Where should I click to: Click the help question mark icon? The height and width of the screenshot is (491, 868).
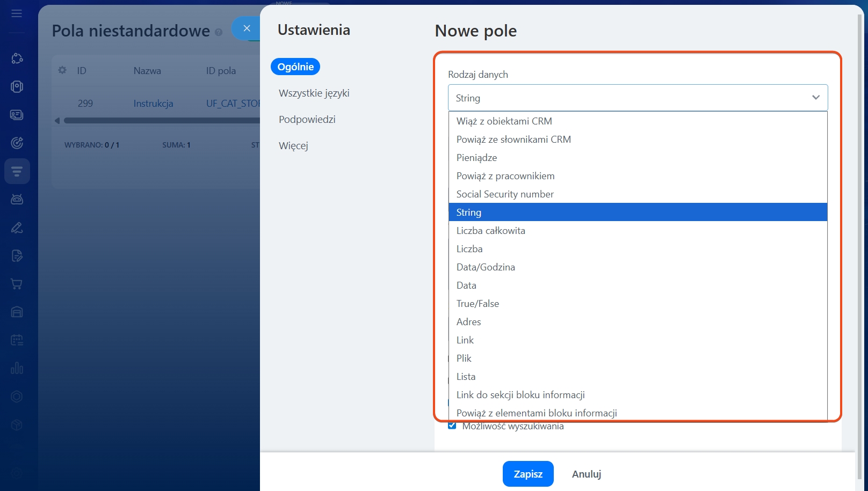point(219,32)
